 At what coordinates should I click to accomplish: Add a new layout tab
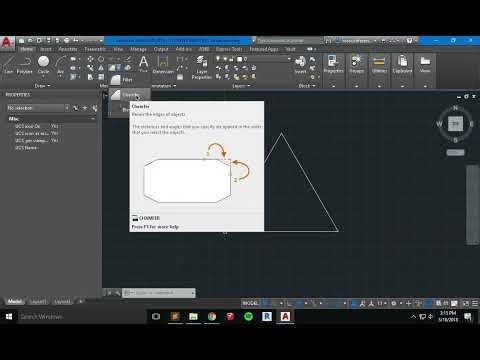click(x=80, y=302)
